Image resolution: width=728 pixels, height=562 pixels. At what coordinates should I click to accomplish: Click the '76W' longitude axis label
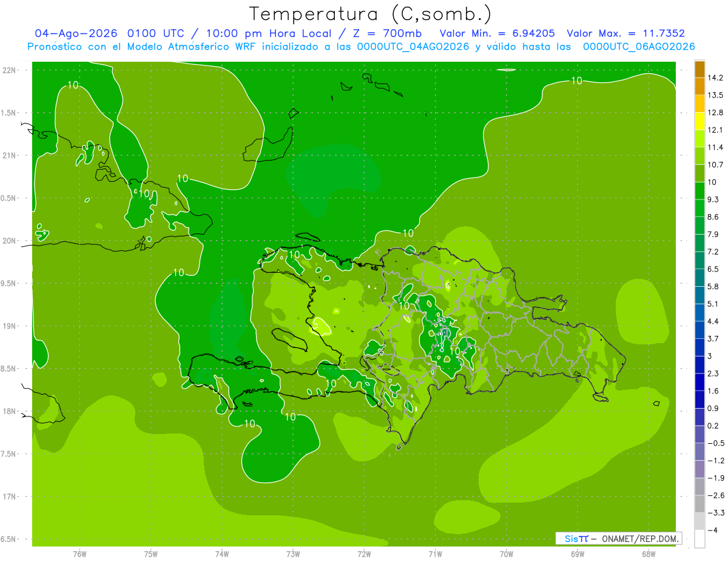point(79,554)
